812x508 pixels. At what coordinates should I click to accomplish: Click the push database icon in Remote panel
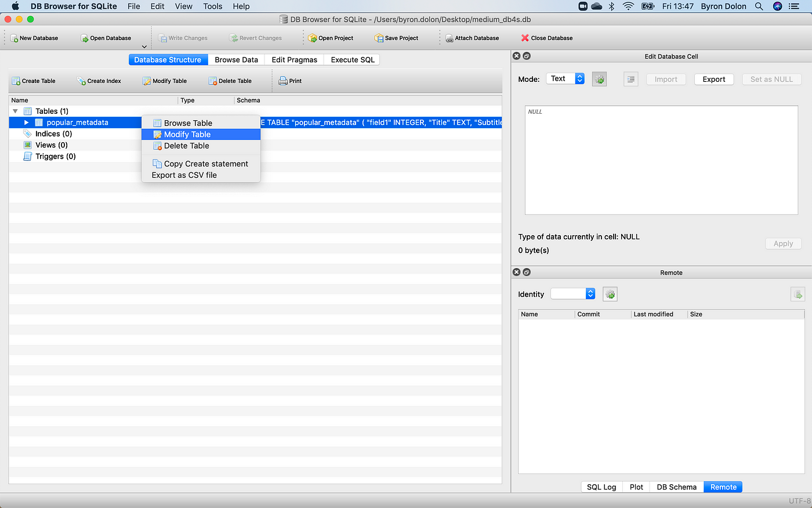point(797,294)
